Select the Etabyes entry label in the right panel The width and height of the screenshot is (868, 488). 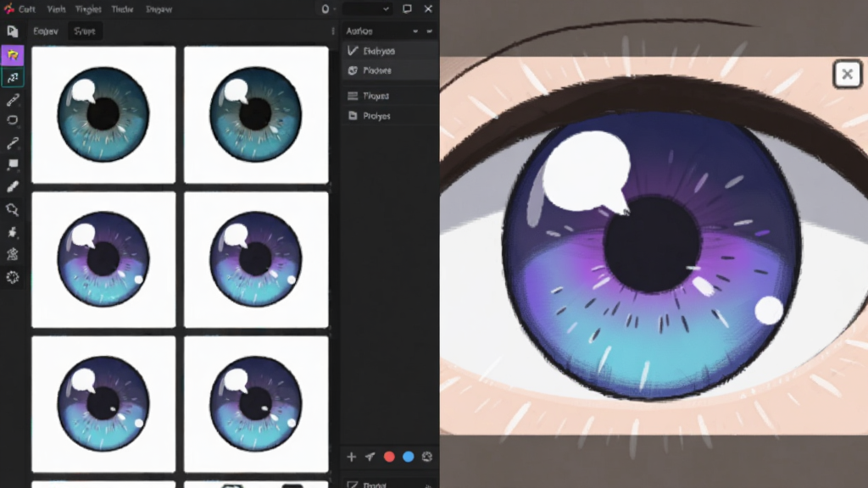(x=379, y=51)
